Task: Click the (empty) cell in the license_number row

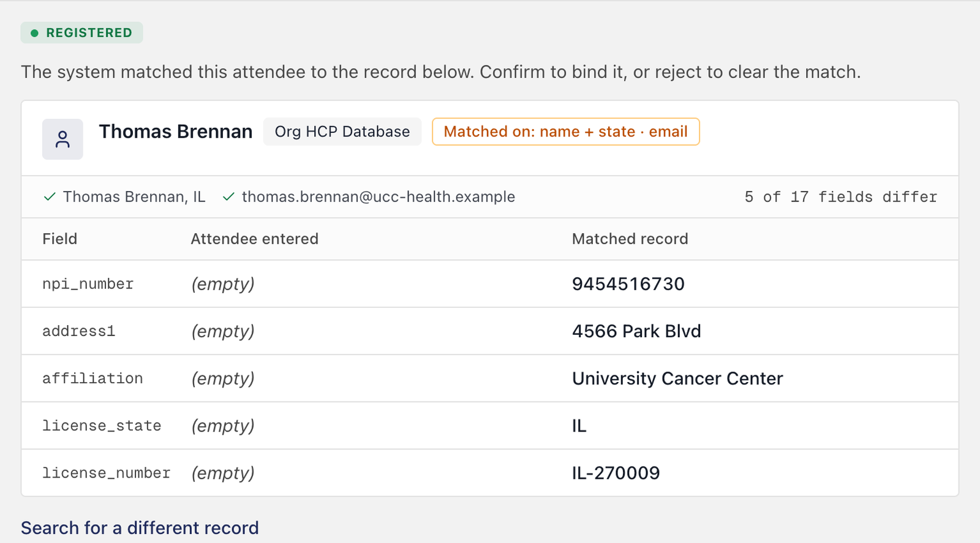Action: point(223,473)
